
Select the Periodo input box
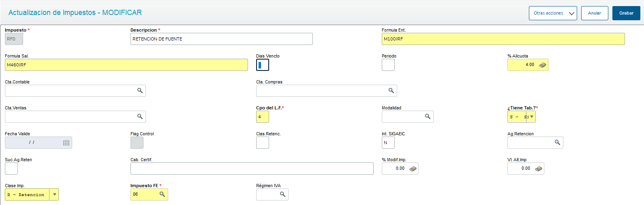(x=388, y=65)
